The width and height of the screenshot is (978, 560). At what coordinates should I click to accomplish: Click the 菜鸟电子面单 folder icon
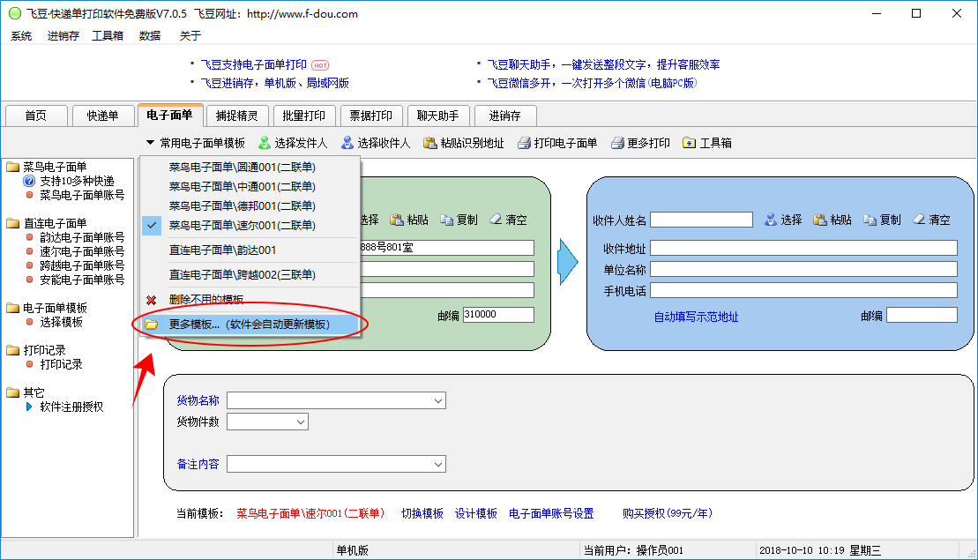pyautogui.click(x=12, y=167)
